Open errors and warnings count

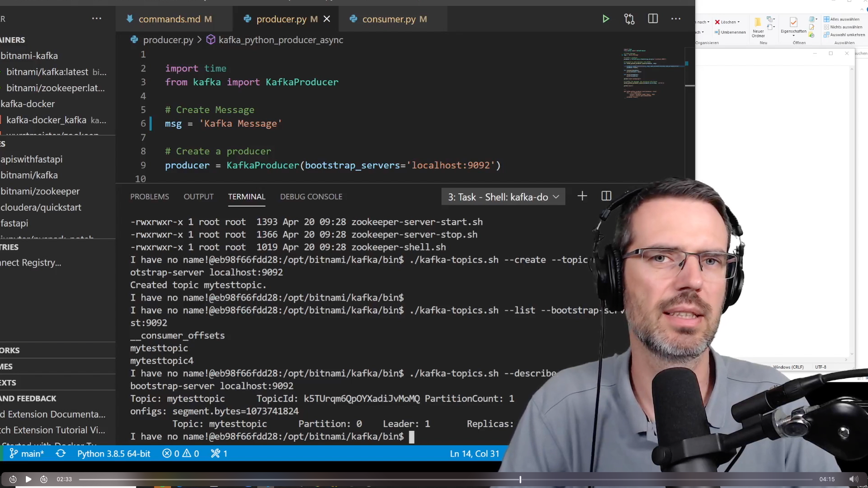click(x=181, y=453)
